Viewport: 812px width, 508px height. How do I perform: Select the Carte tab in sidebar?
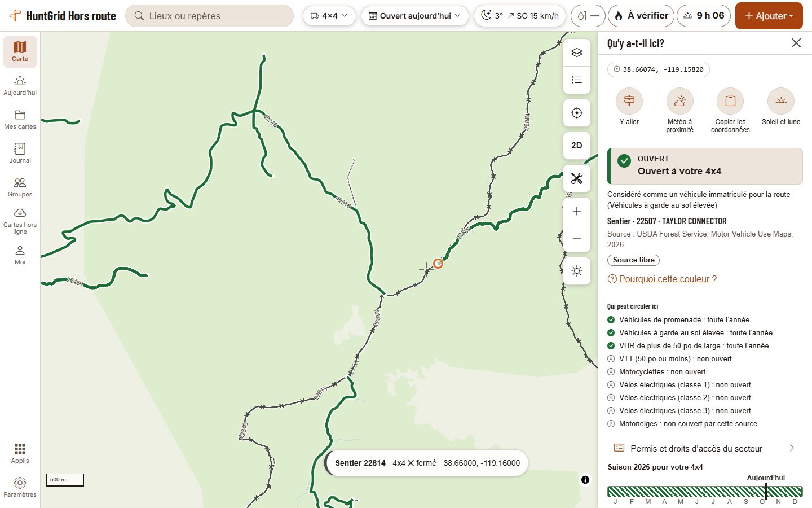(20, 52)
